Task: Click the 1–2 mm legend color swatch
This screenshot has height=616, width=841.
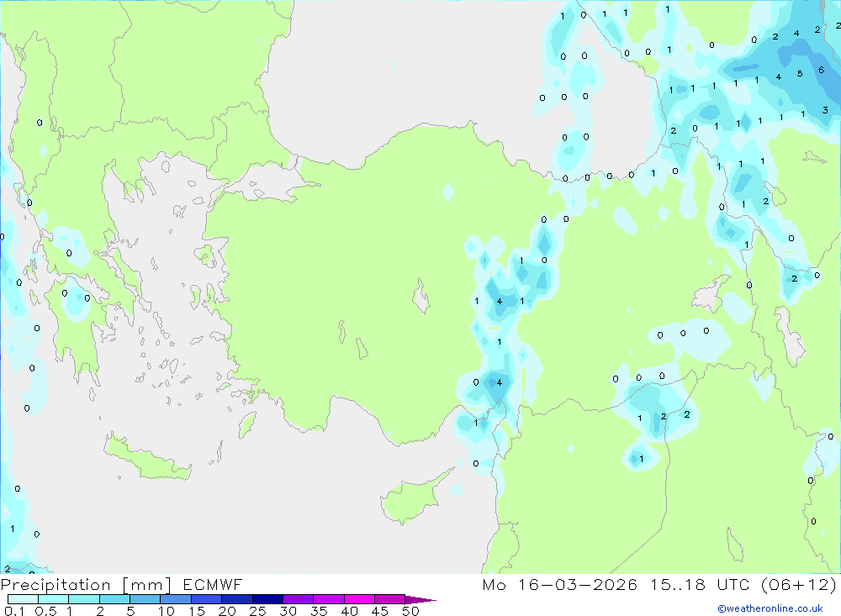Action: click(x=83, y=599)
